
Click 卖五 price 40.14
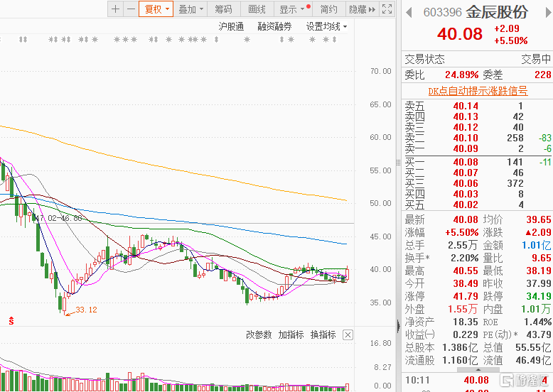[x=466, y=106]
